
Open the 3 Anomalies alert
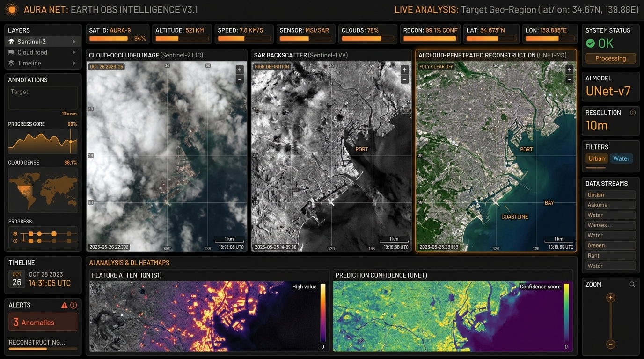[43, 322]
